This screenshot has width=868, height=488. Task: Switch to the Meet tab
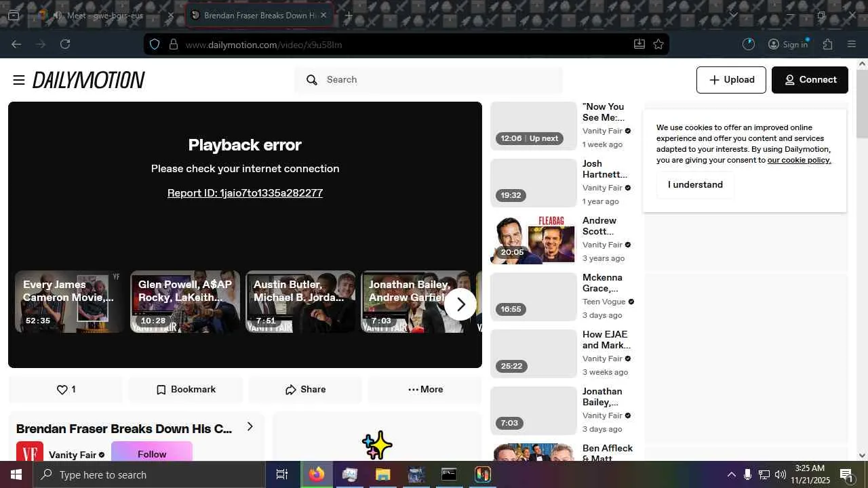tap(105, 15)
